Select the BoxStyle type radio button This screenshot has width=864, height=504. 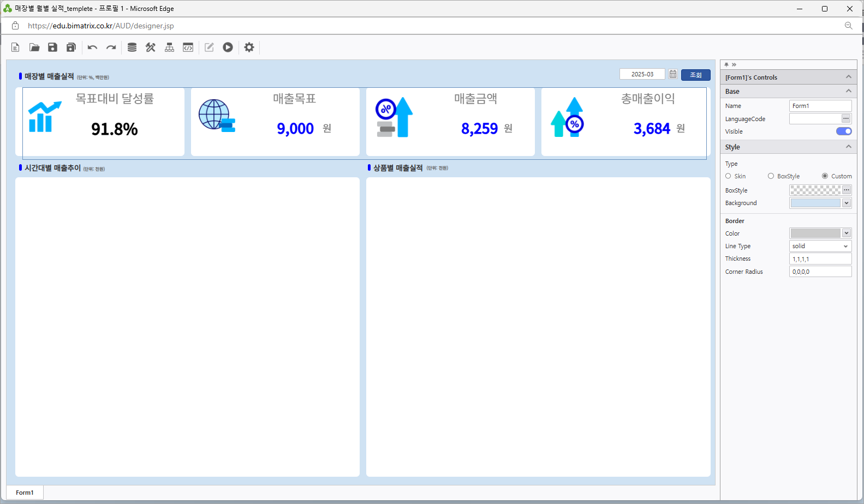coord(771,176)
